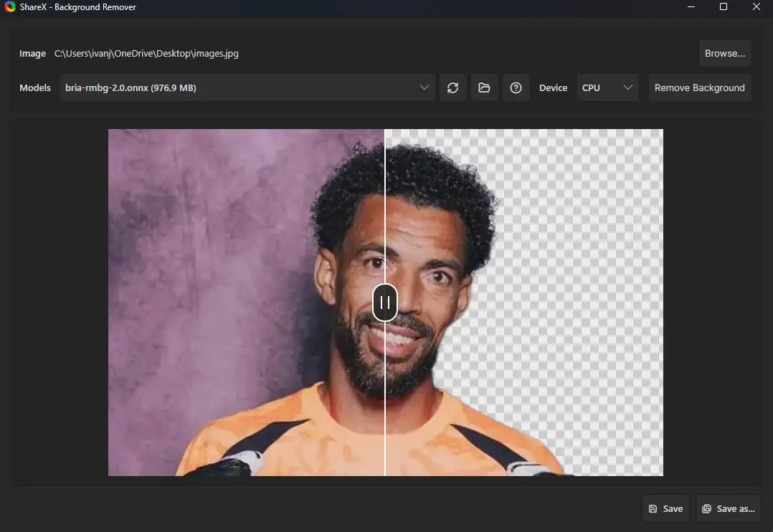Click the ShareX logo in title bar
This screenshot has height=532, width=773.
[x=10, y=7]
